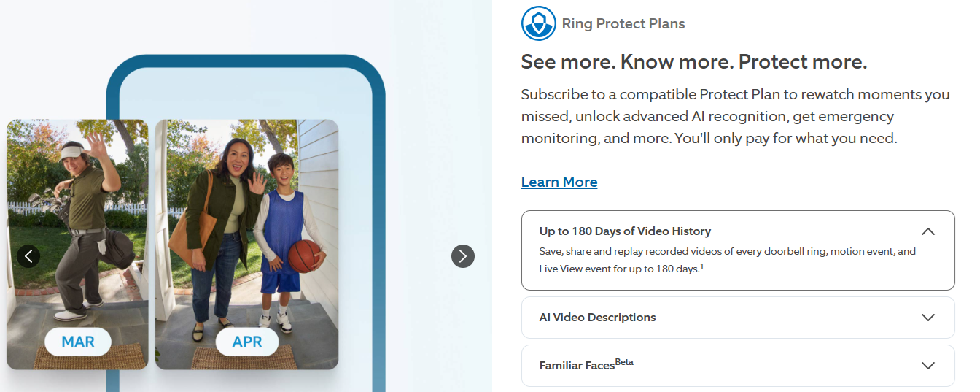980x392 pixels.
Task: Click the footnote 1 superscript marker
Action: 701,266
